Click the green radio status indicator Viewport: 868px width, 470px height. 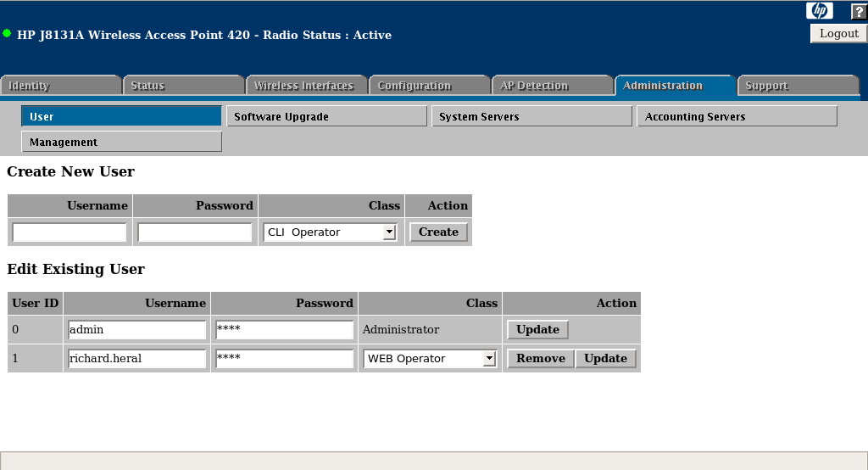tap(7, 34)
